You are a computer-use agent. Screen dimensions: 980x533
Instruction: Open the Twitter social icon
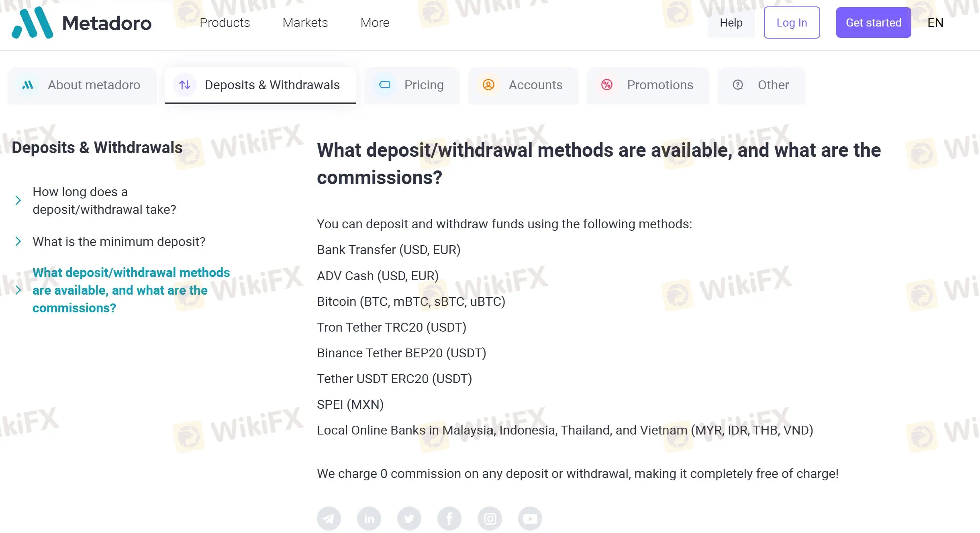(x=409, y=519)
